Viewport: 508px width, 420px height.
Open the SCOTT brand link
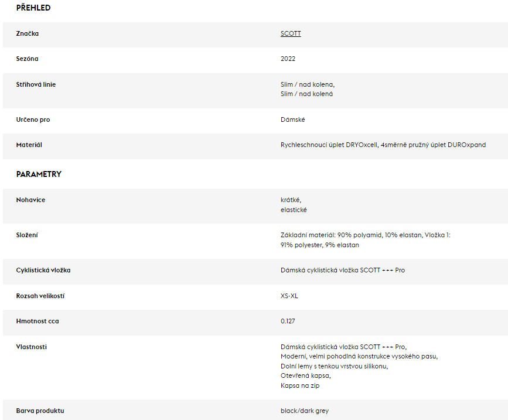pyautogui.click(x=291, y=33)
